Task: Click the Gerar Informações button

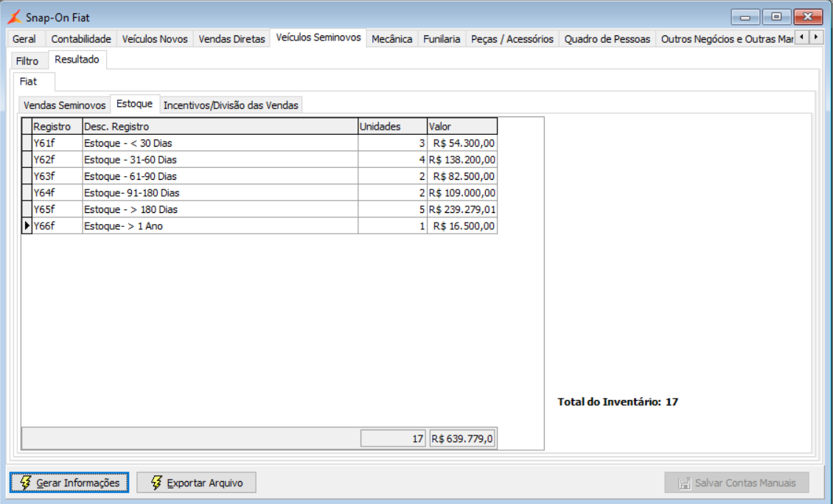Action: [x=69, y=483]
